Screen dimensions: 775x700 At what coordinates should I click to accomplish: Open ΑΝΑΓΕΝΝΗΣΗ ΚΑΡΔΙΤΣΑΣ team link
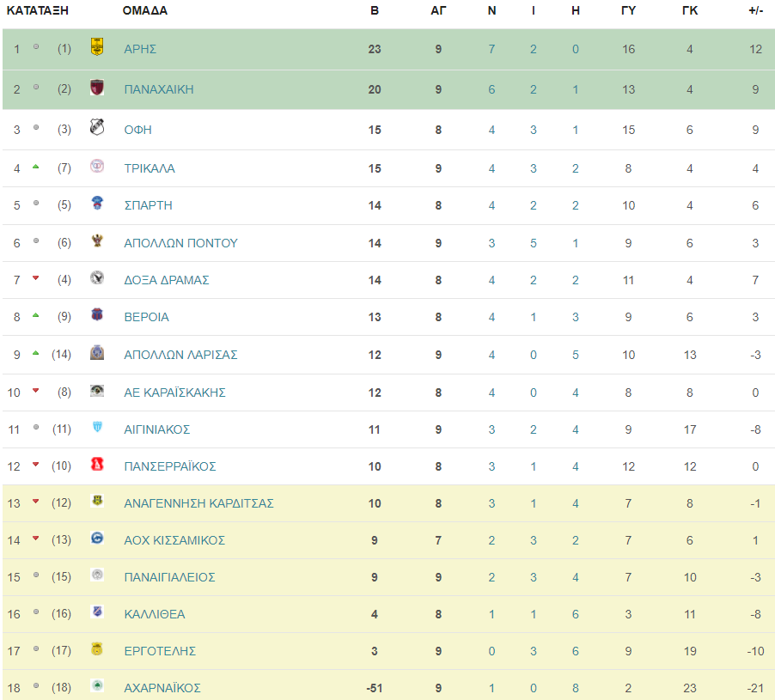click(198, 503)
